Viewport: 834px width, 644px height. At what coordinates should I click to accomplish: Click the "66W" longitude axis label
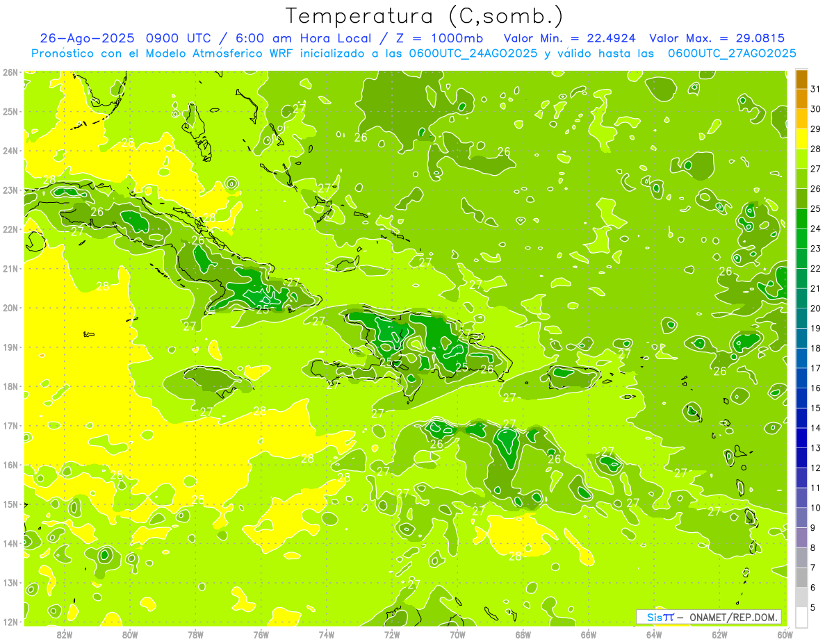tap(588, 634)
